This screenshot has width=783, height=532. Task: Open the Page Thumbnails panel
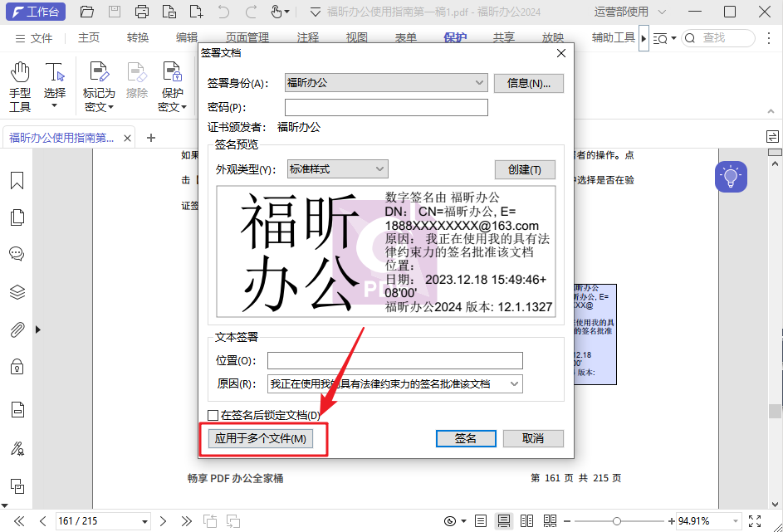tap(17, 216)
